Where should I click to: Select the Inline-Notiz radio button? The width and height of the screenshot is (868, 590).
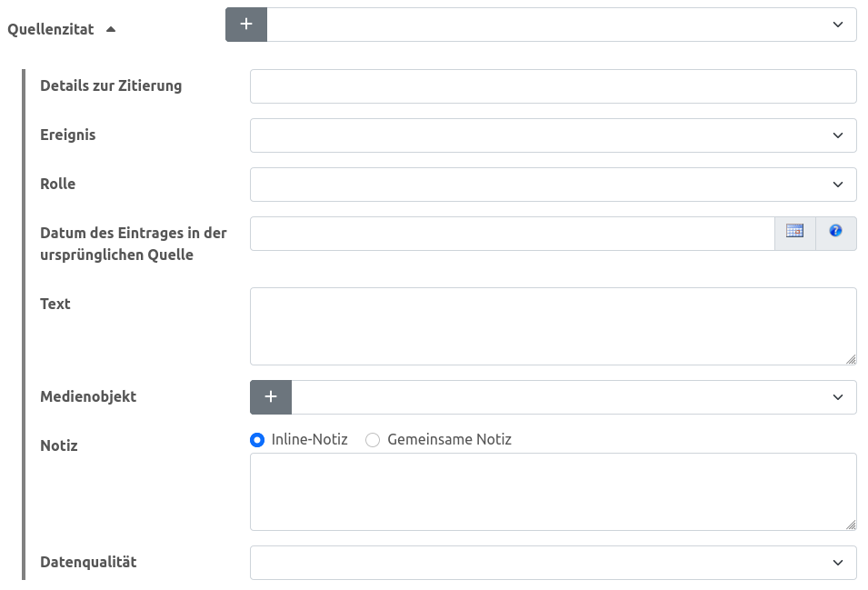(x=257, y=440)
